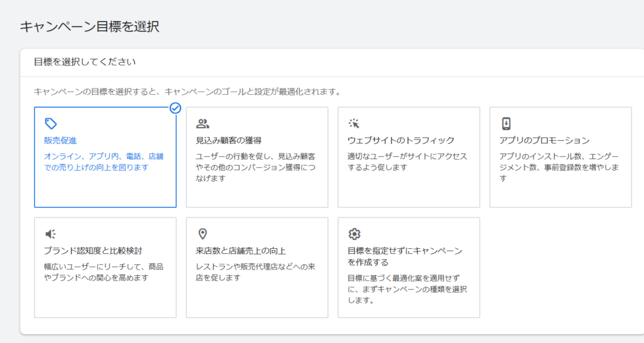Click the megaphone icon for brand awareness
This screenshot has width=644, height=343.
point(50,234)
